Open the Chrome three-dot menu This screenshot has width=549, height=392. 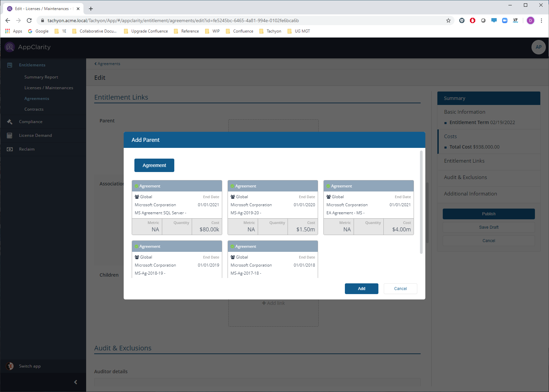click(x=541, y=20)
